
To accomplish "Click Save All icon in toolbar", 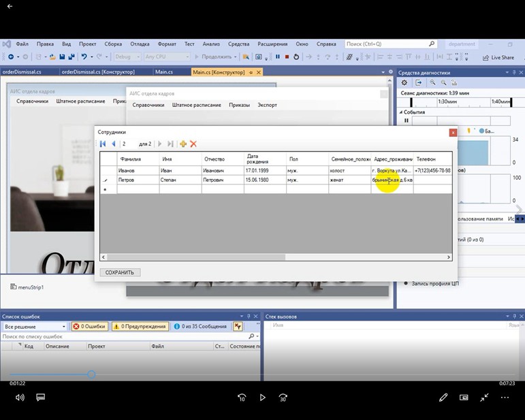I will [71, 57].
